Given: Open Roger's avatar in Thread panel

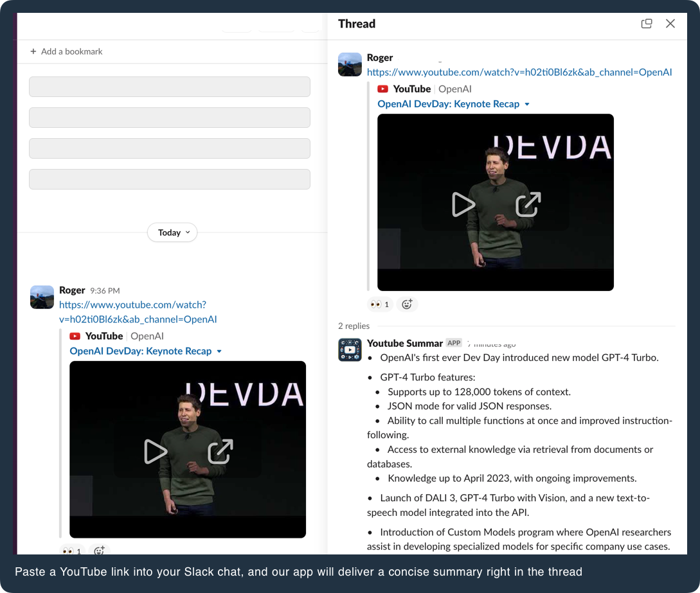Looking at the screenshot, I should coord(350,65).
